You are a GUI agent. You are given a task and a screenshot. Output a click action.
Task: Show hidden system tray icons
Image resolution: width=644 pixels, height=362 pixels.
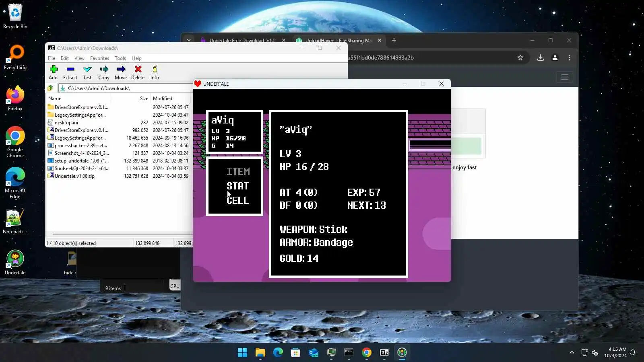click(x=572, y=353)
